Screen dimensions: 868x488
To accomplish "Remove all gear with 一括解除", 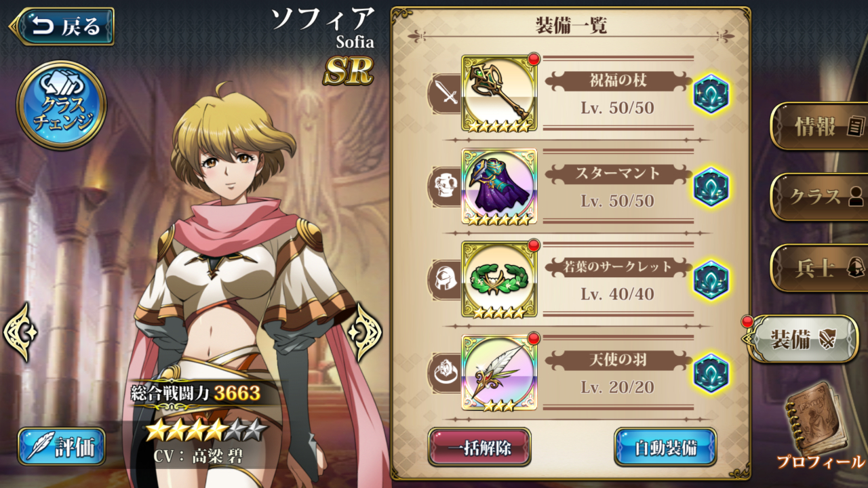I will click(479, 447).
